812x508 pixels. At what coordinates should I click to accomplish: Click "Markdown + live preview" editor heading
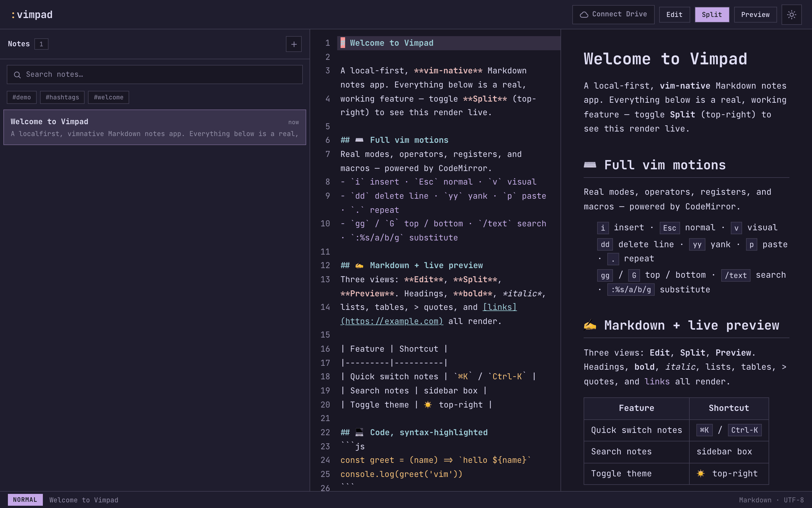click(x=412, y=265)
